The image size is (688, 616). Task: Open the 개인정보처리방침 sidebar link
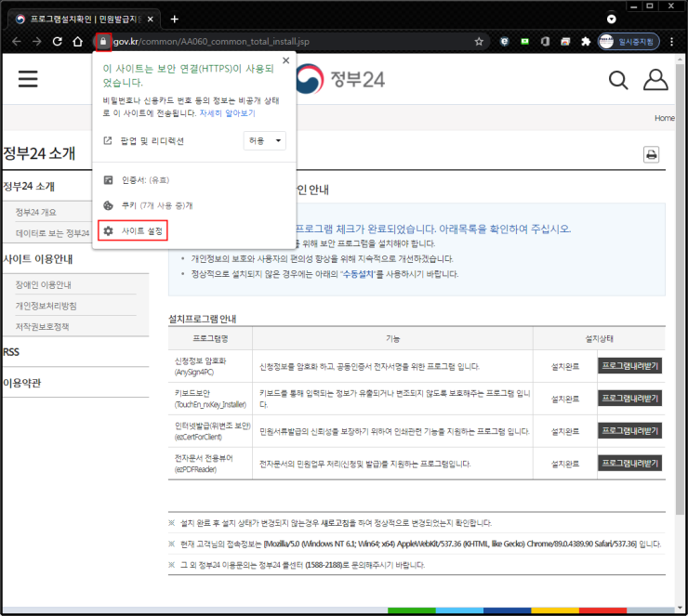[x=46, y=306]
